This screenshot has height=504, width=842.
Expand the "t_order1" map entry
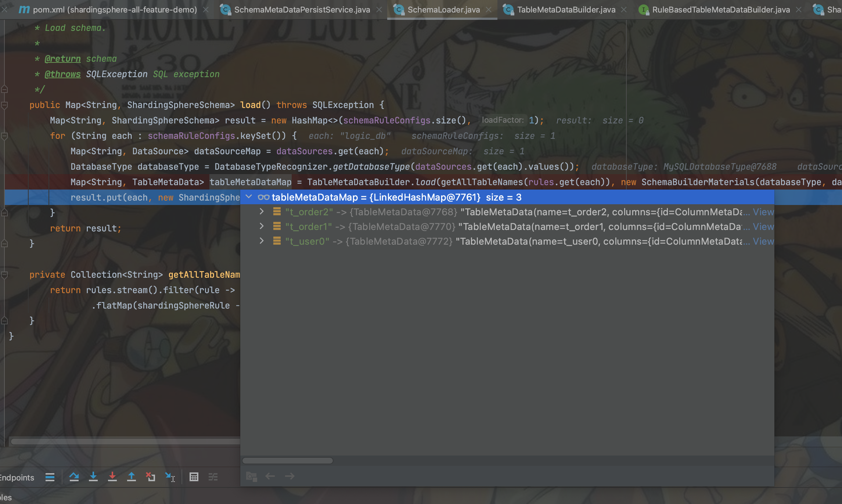(262, 226)
